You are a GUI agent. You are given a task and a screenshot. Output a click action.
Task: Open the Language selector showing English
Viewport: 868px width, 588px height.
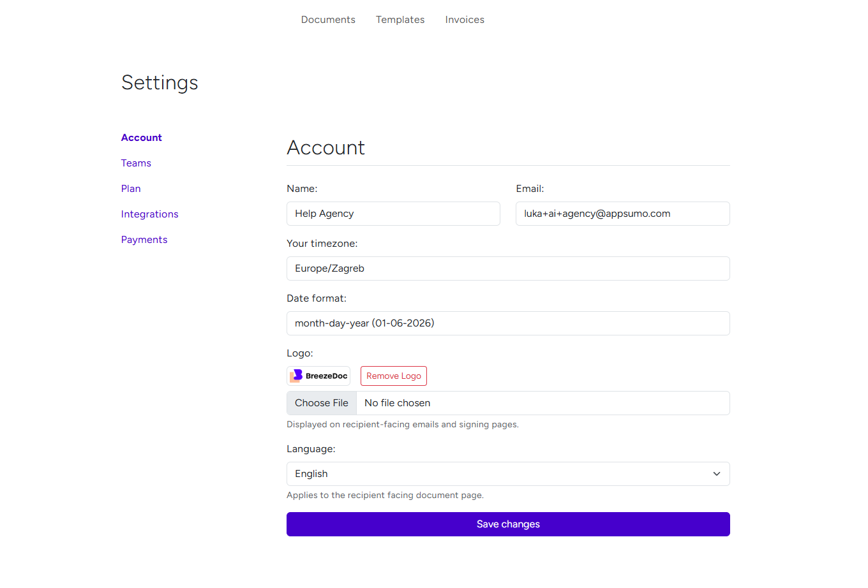(x=508, y=473)
